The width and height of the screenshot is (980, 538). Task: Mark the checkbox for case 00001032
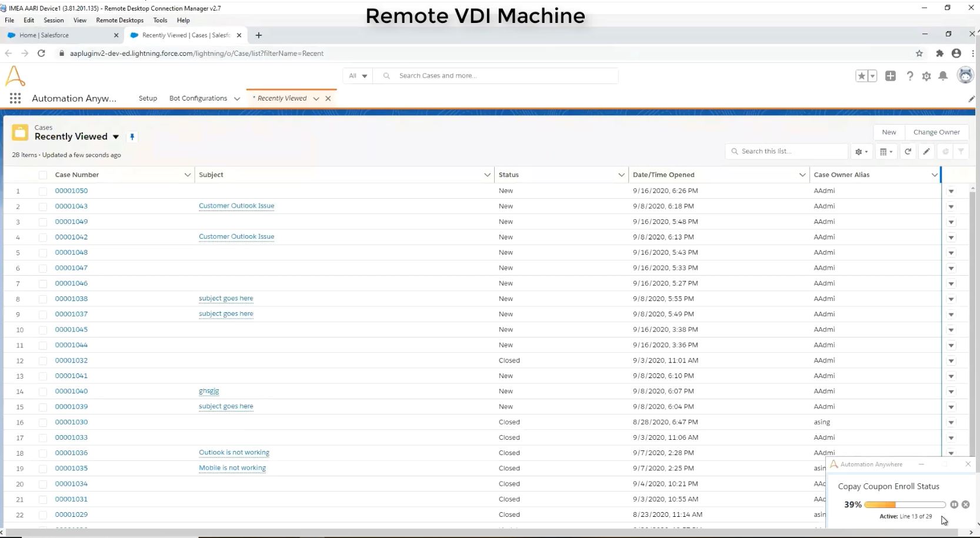[x=43, y=361]
